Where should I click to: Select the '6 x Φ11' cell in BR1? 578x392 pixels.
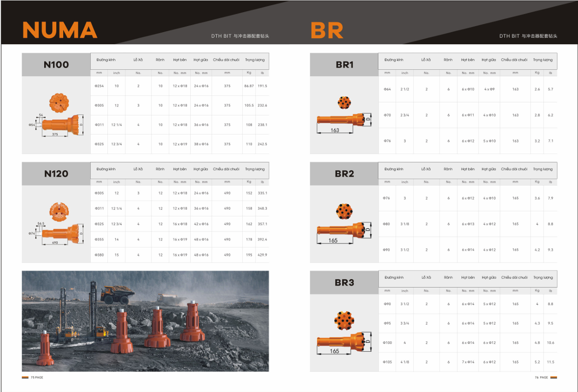coord(468,115)
